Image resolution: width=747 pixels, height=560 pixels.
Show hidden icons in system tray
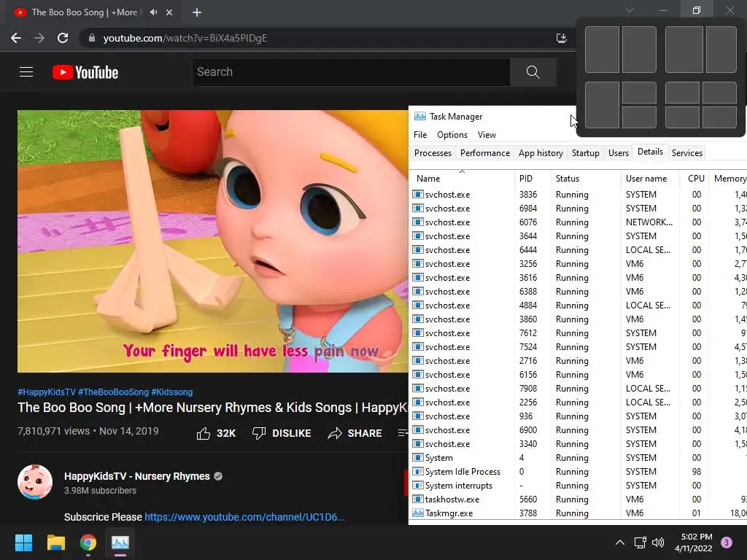click(x=620, y=542)
